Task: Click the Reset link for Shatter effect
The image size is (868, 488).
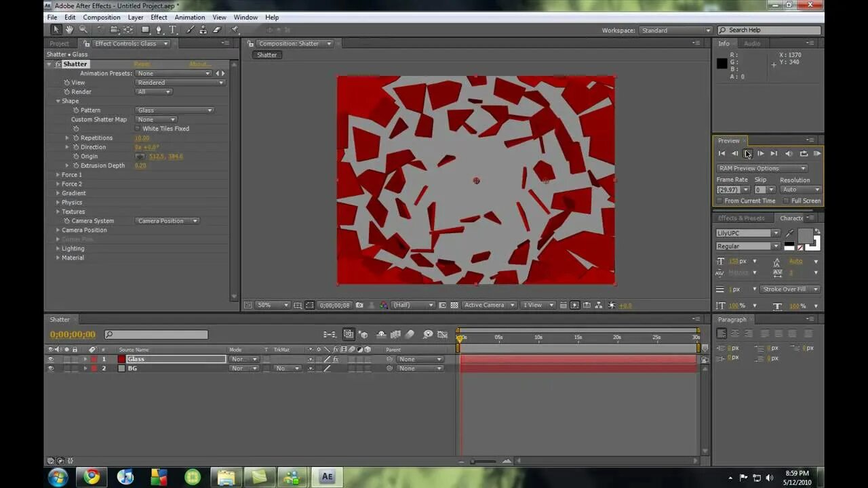Action: click(x=142, y=64)
